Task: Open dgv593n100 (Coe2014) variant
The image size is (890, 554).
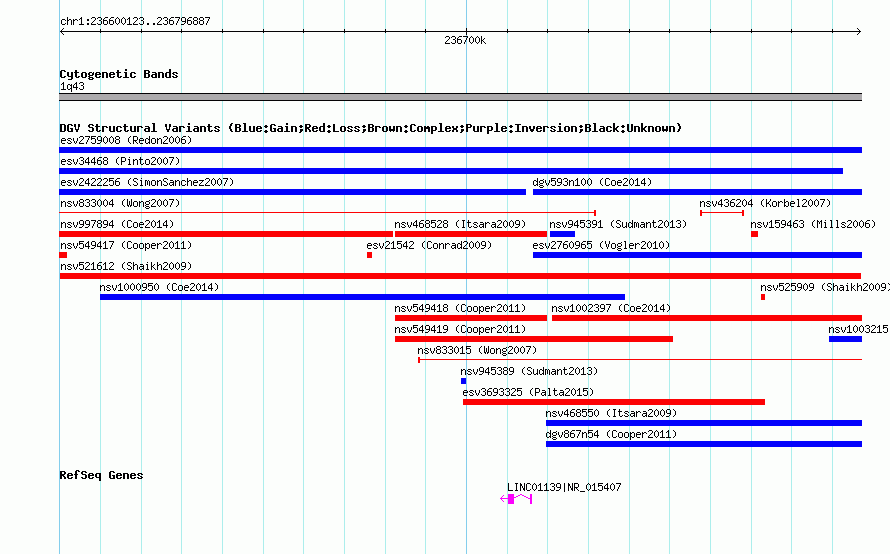Action: [592, 182]
